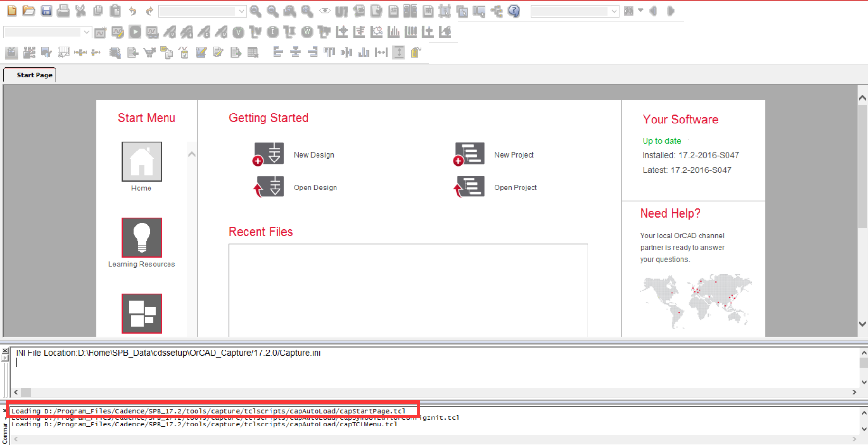Open the Home tile in Start Menu

tap(141, 161)
